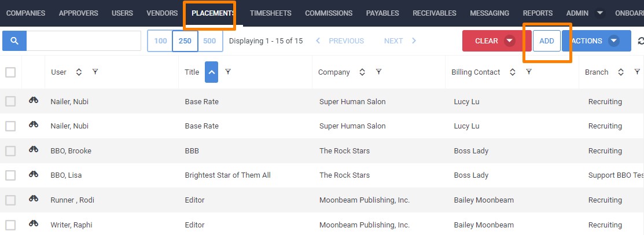Go to the Commissions tab

[x=329, y=13]
